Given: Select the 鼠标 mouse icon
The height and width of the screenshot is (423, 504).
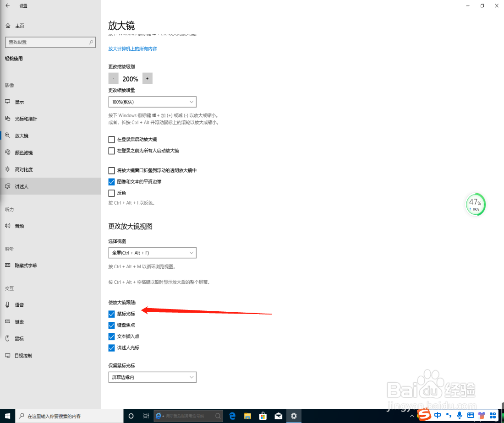Looking at the screenshot, I should coord(8,338).
